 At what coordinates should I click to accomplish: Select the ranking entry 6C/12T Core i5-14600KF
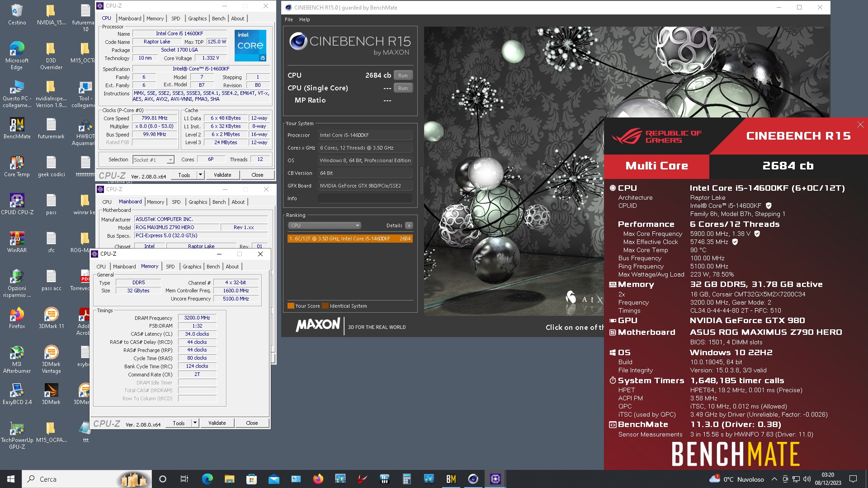point(350,239)
